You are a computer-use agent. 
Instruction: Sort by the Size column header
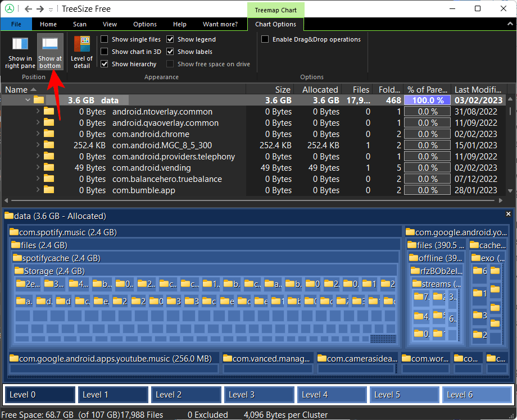coord(269,89)
